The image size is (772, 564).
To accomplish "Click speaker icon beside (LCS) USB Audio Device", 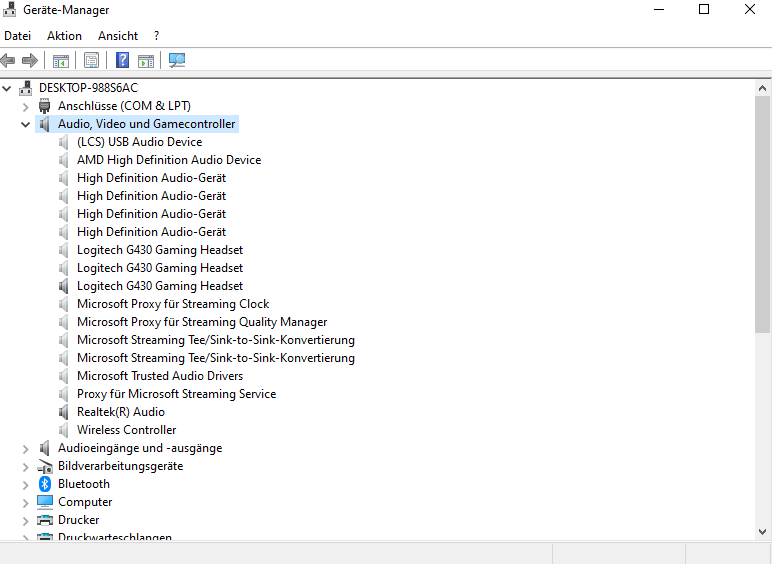I will 64,142.
